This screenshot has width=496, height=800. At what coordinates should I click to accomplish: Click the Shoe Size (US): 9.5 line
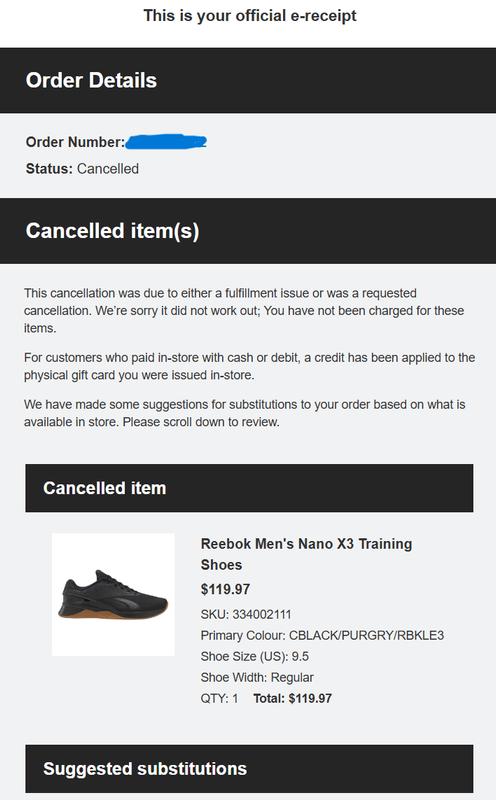255,657
